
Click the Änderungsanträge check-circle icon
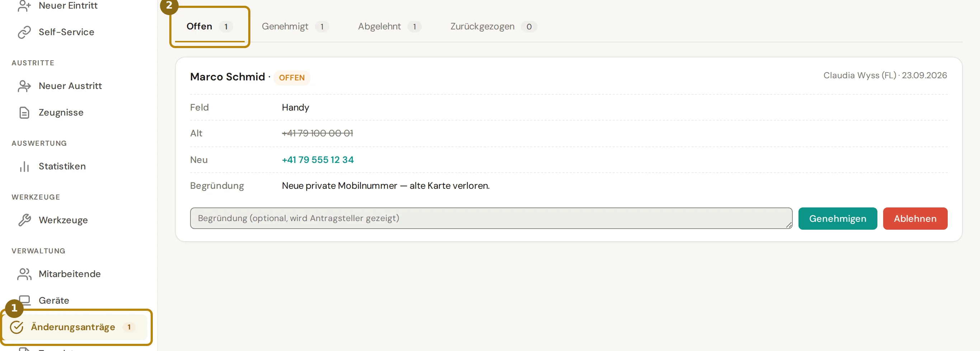(x=17, y=327)
